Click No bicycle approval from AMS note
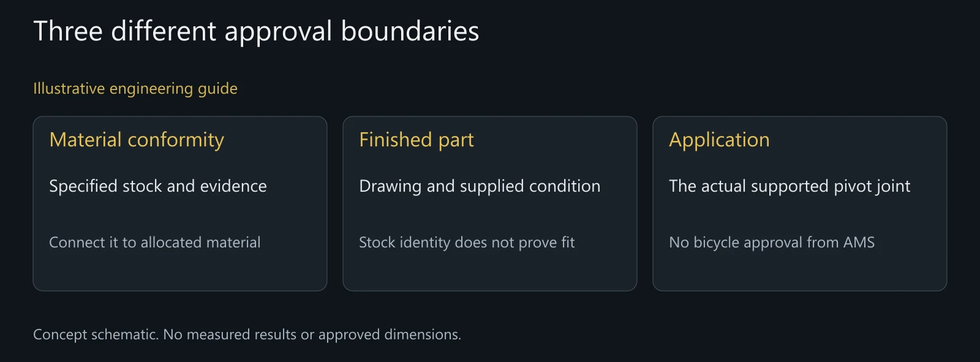The image size is (980, 362). click(x=772, y=243)
